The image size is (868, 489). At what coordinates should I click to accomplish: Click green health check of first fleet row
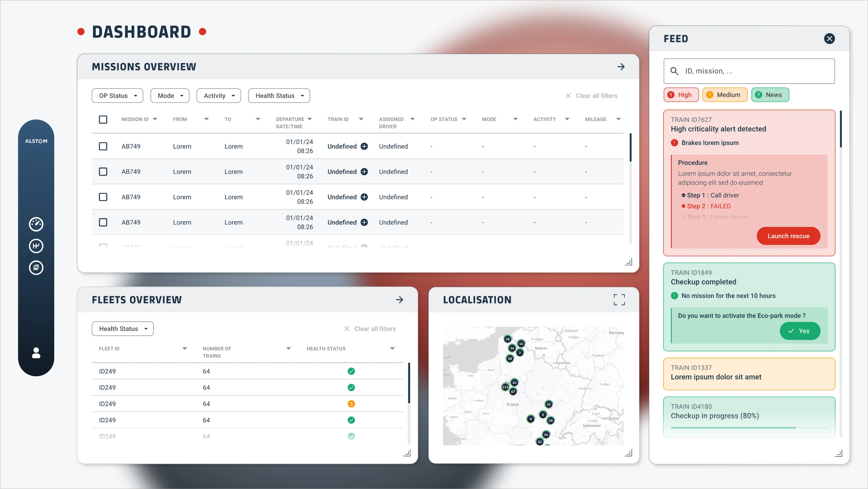click(x=351, y=371)
